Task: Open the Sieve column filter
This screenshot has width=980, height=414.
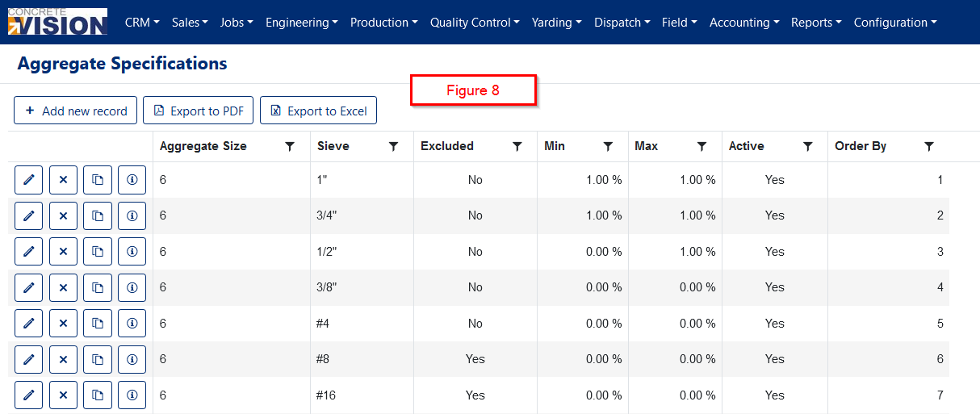Action: point(393,147)
